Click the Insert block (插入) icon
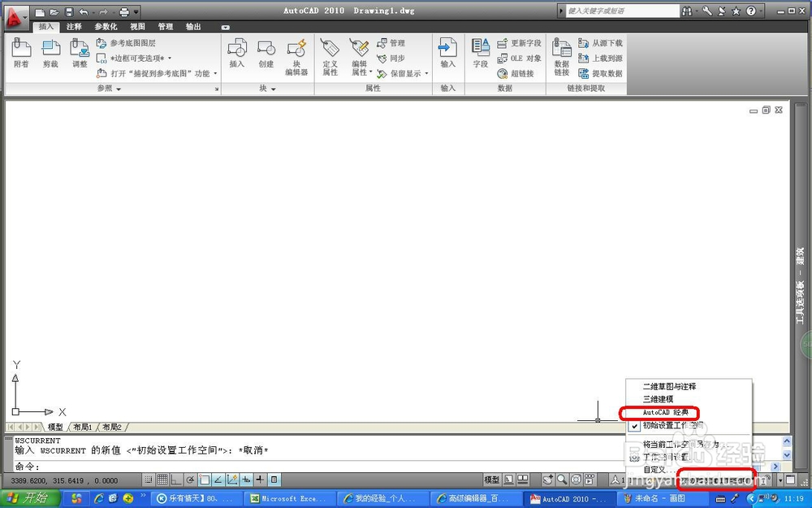Viewport: 812px width, 508px height. tap(236, 53)
